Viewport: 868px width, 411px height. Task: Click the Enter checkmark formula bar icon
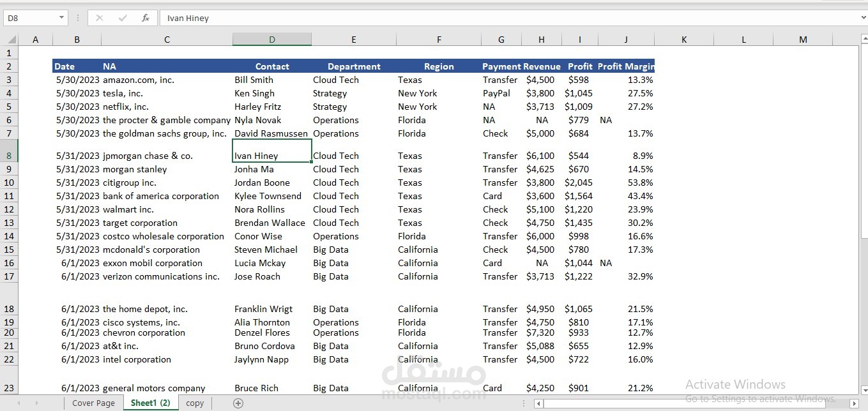click(123, 18)
